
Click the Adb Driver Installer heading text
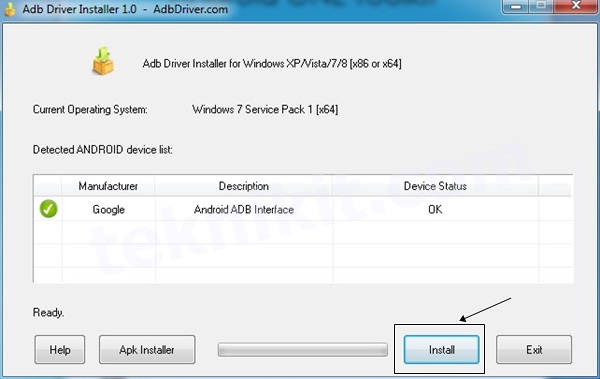tap(272, 63)
